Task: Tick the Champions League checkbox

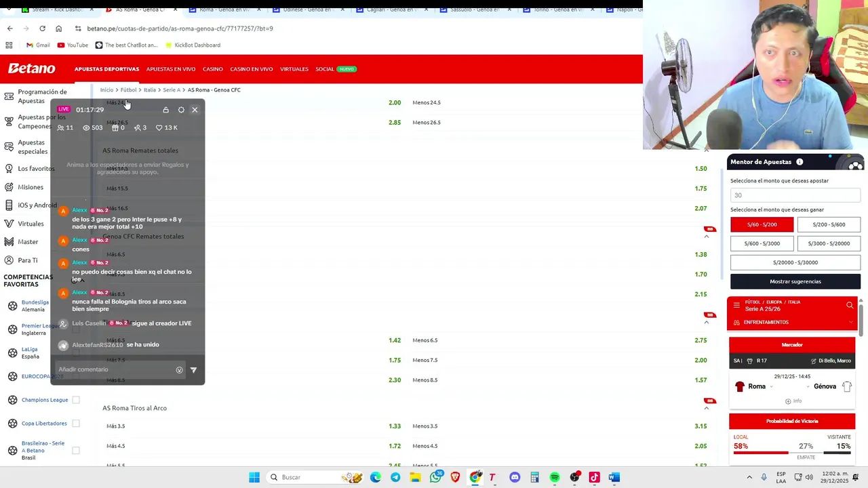Action: tap(76, 400)
